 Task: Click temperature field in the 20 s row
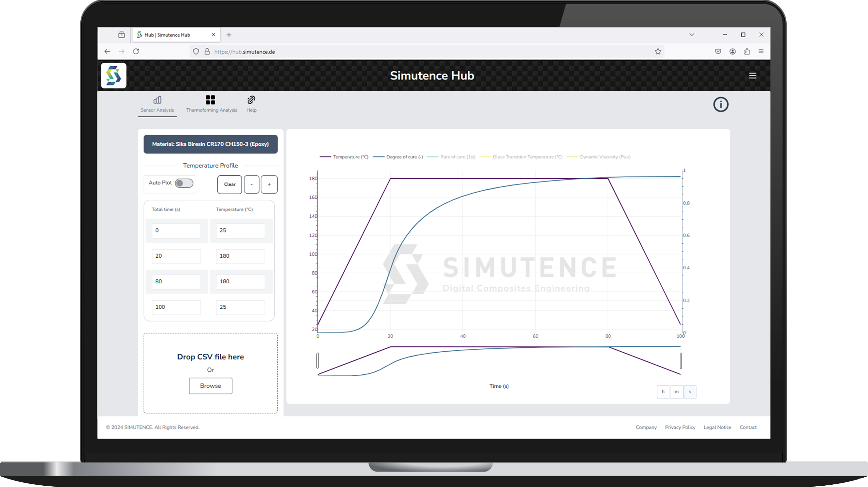click(x=240, y=256)
